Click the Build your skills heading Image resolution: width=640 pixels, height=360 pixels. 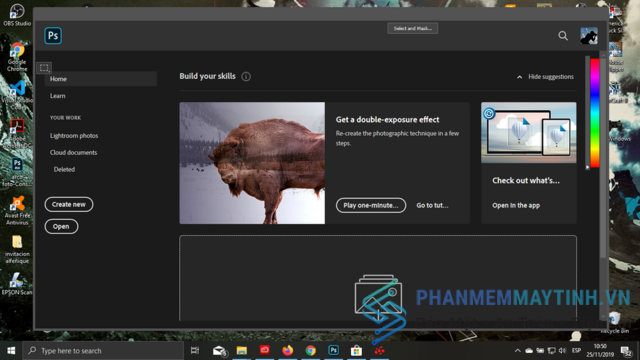(207, 76)
